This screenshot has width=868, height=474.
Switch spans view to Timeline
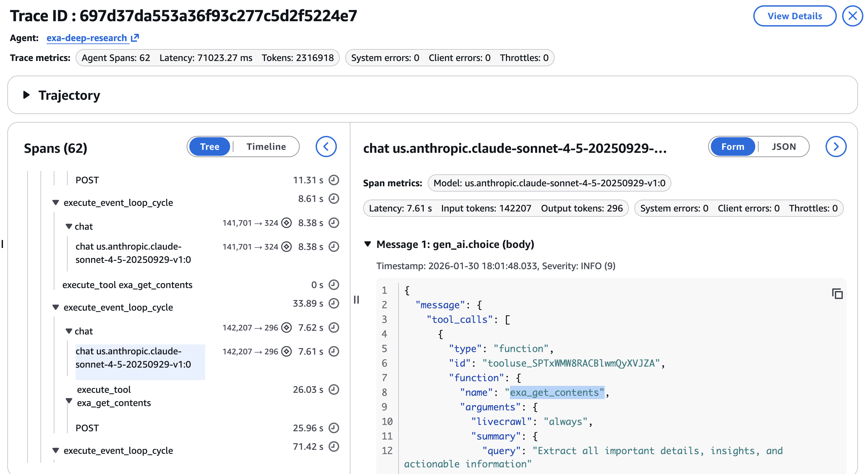pyautogui.click(x=266, y=147)
